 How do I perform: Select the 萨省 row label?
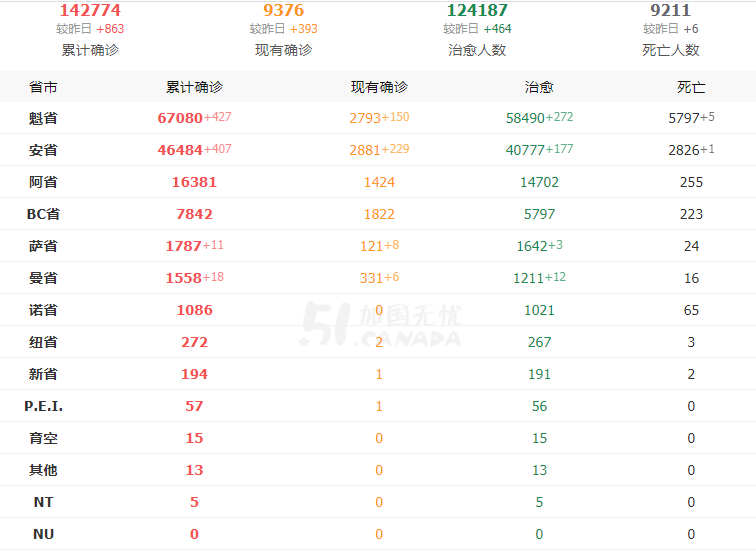pos(43,246)
